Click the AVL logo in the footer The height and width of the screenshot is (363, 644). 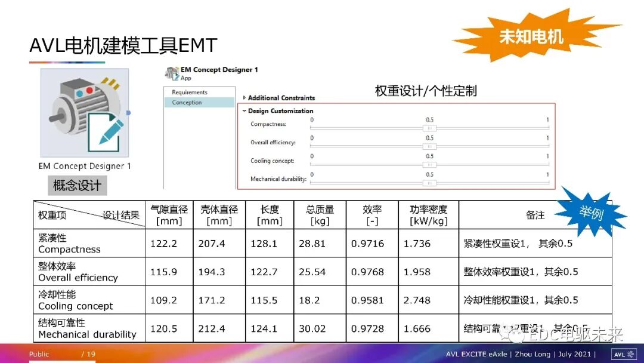click(624, 354)
